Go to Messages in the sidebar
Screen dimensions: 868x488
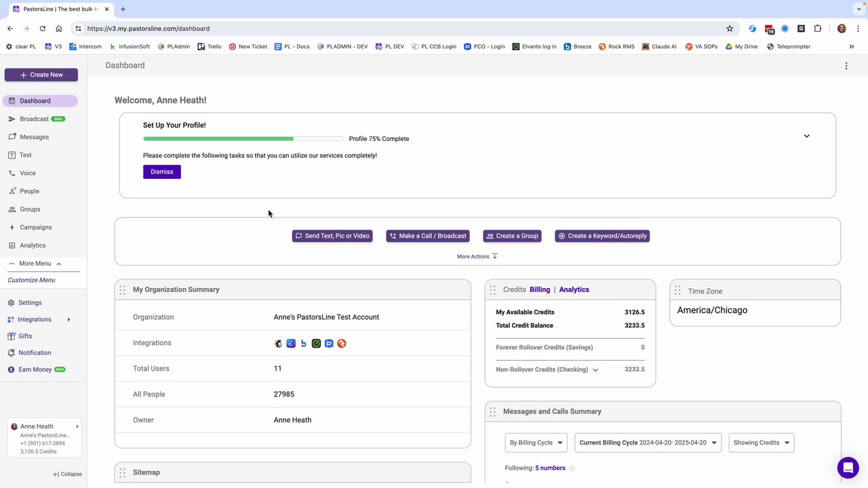point(34,137)
